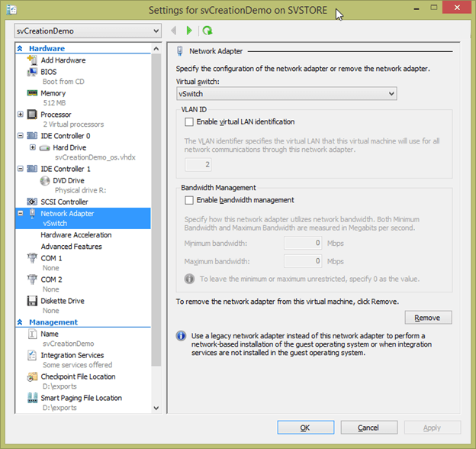
Task: Click the IDE Controller 1 icon
Action: [x=32, y=169]
